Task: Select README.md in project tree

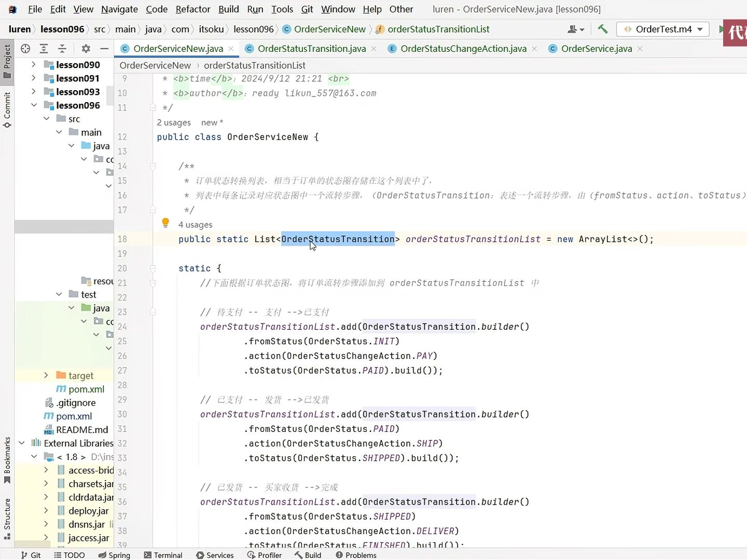Action: tap(82, 429)
